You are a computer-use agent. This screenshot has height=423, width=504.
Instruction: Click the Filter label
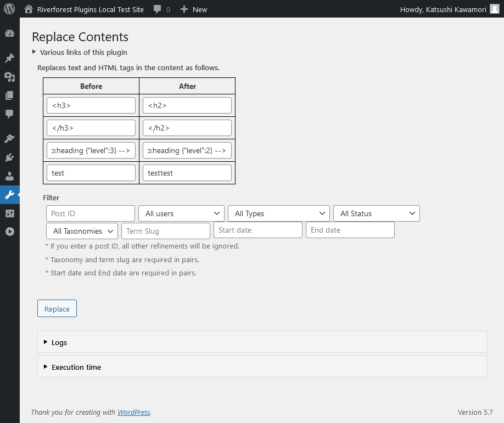click(51, 198)
